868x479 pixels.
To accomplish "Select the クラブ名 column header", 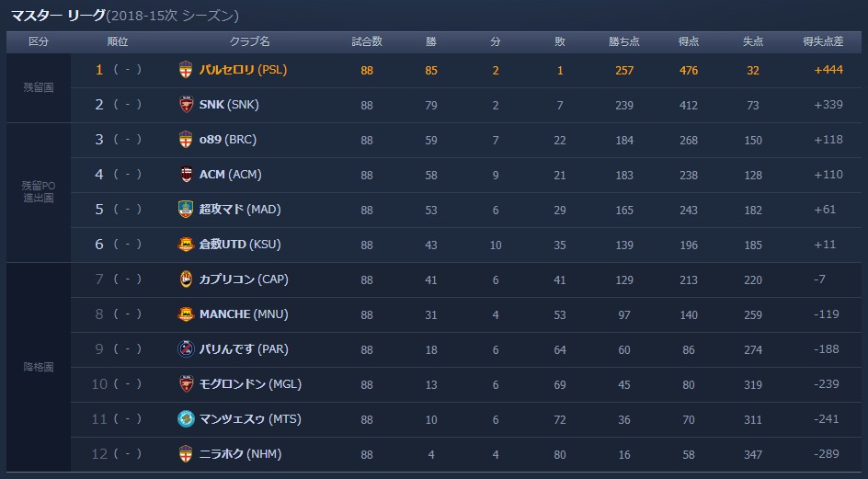I will (x=250, y=41).
